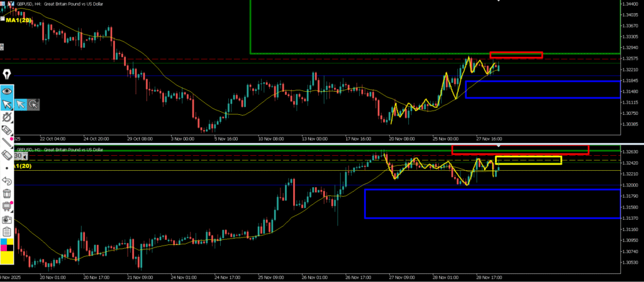This screenshot has width=644, height=282.
Task: Click the 1.30740 price label
Action: pos(631,251)
